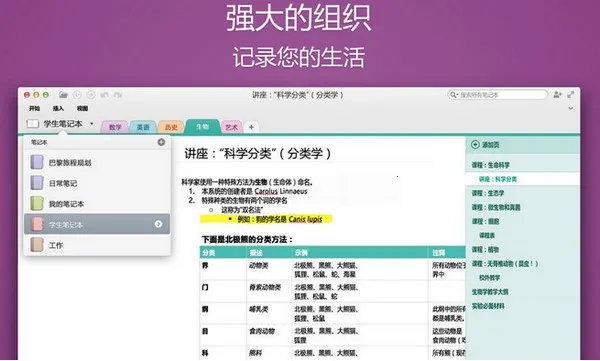Click the pink notebook icon for 学生笔记本
The height and width of the screenshot is (361, 600).
coord(37,224)
